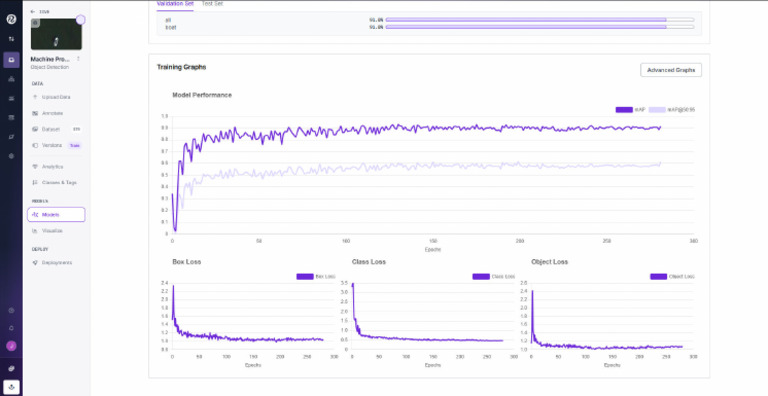Go to Upload Data
The image size is (768, 396).
[x=56, y=97]
